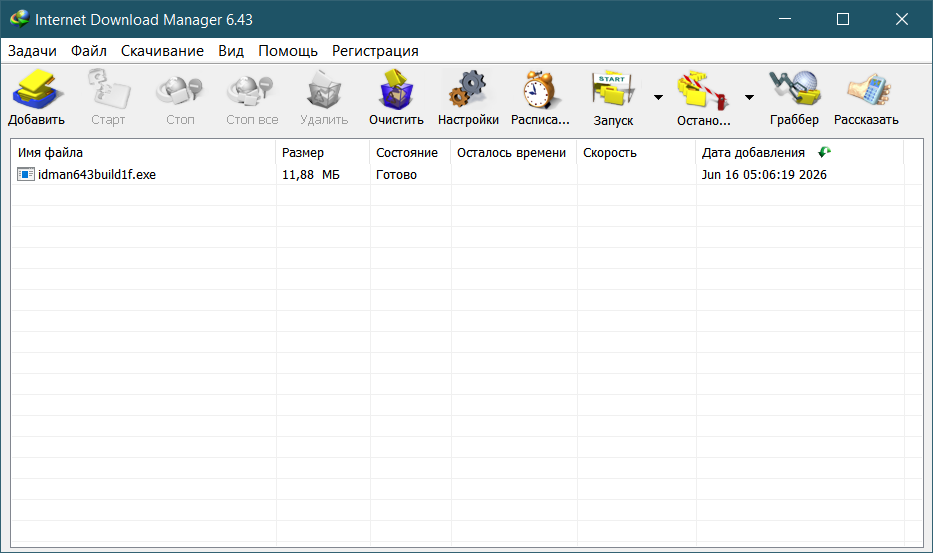Screen dimensions: 933x553
Task: Click the Удалить (delete) toolbar icon
Action: click(324, 90)
